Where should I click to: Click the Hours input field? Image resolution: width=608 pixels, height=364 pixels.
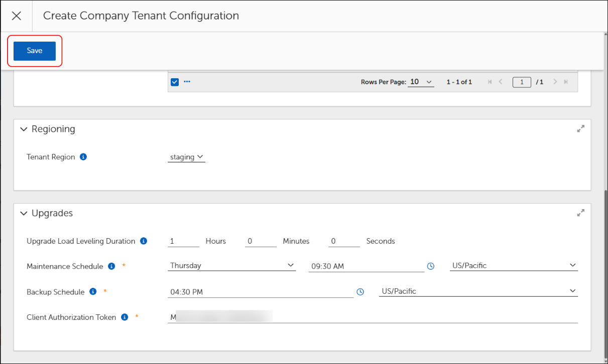point(184,241)
